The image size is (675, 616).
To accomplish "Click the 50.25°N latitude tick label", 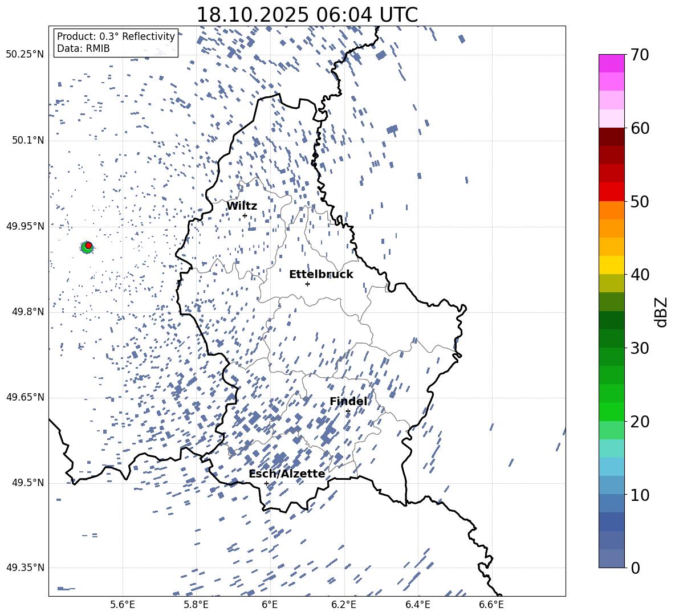I will pyautogui.click(x=25, y=55).
